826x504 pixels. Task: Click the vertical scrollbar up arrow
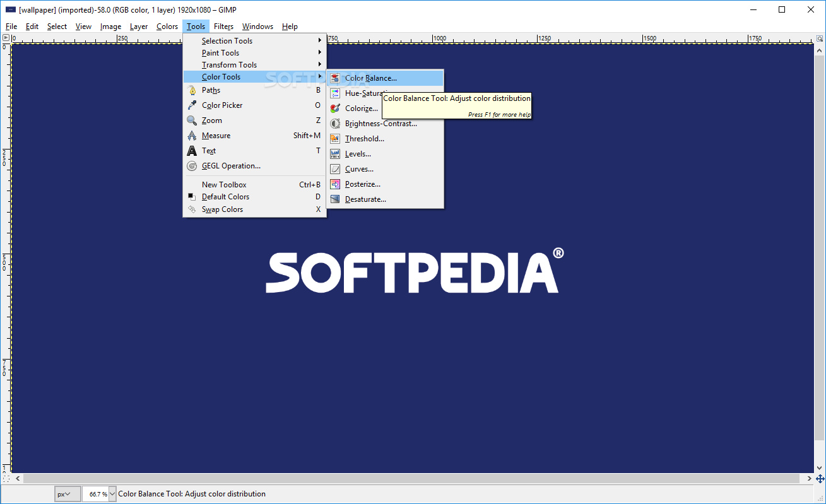click(x=820, y=49)
